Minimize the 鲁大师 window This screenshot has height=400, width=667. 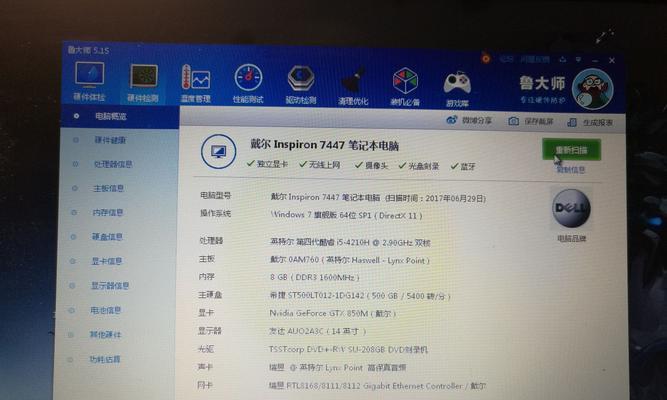coord(595,60)
